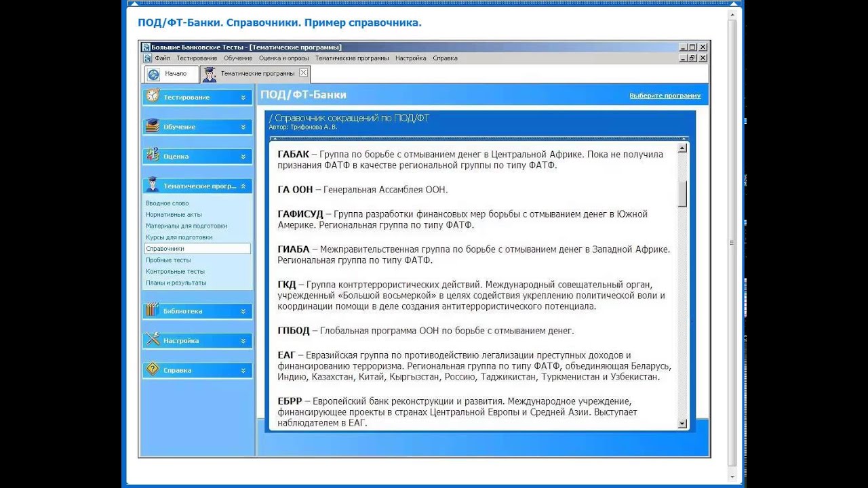Click the reference list scrollbar up arrow
Image resolution: width=868 pixels, height=488 pixels.
click(x=682, y=148)
